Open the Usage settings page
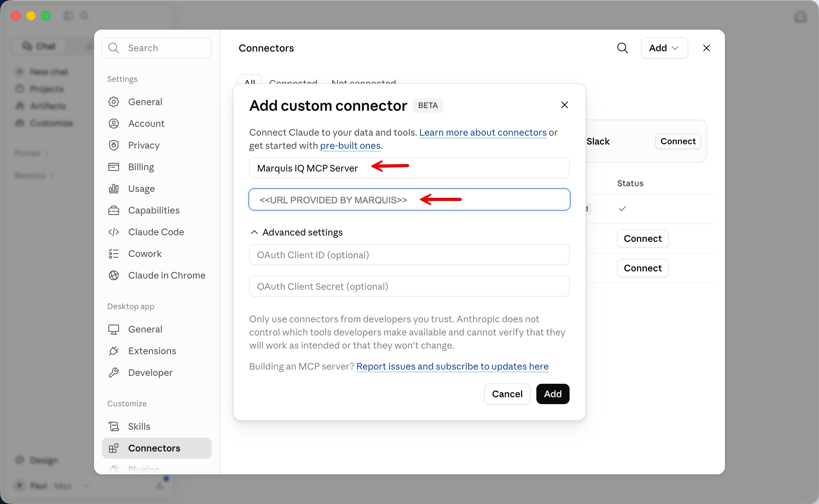819x504 pixels. click(x=157, y=189)
